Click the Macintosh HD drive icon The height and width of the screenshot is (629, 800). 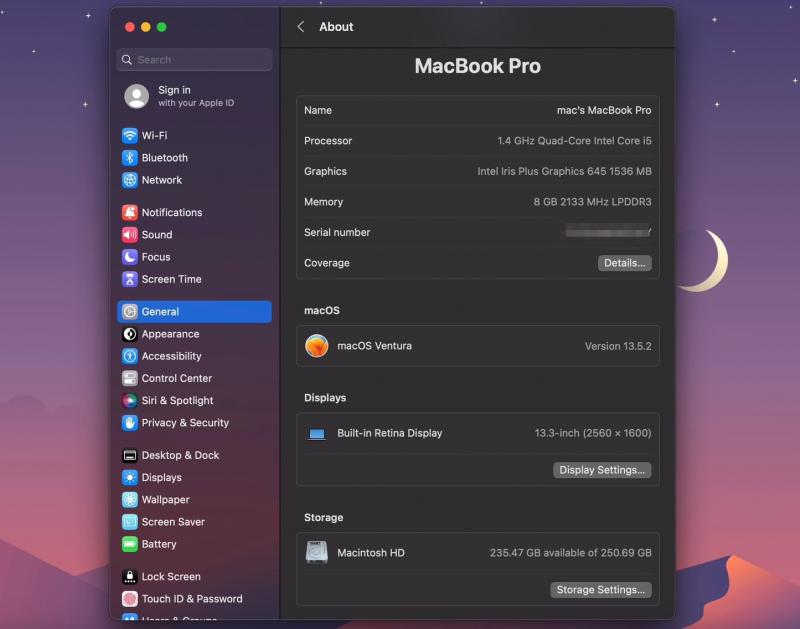316,552
